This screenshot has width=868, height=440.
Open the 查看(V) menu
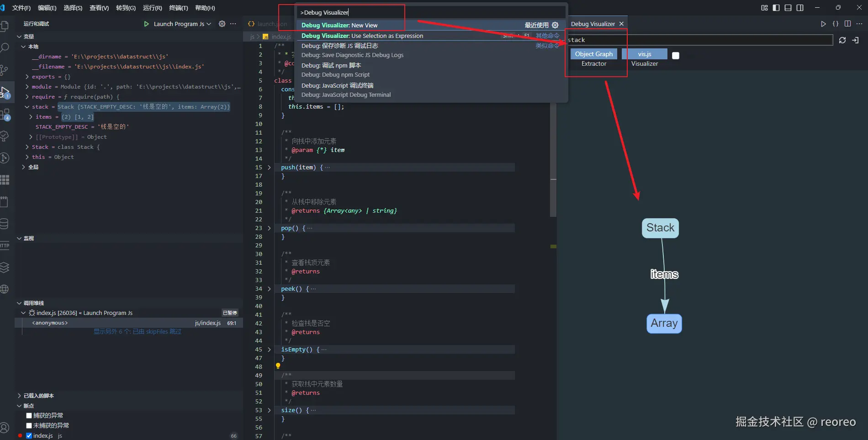tap(99, 8)
